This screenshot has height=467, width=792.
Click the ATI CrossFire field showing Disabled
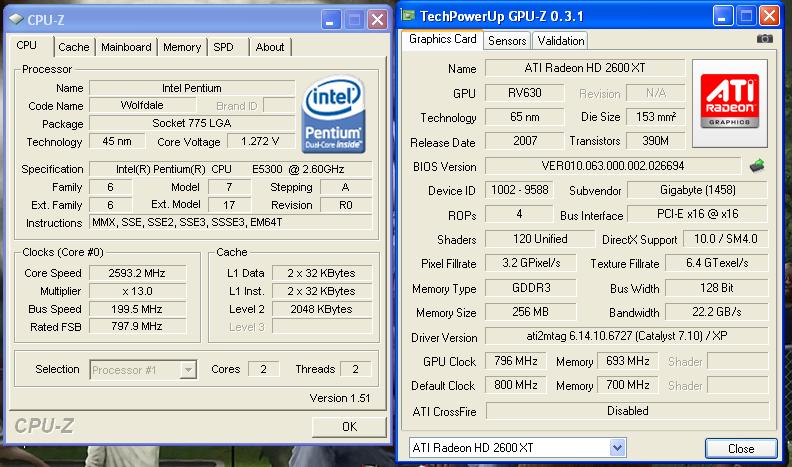tap(627, 411)
